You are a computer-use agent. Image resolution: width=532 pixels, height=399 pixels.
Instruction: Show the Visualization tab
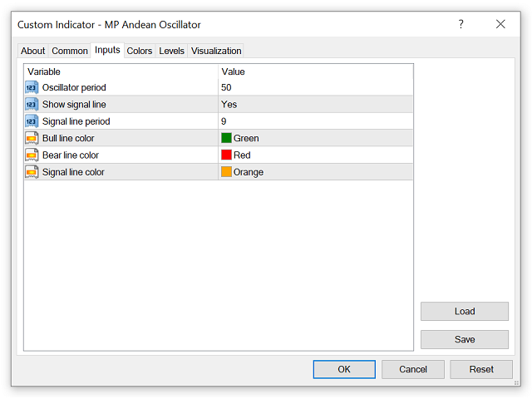coord(216,51)
